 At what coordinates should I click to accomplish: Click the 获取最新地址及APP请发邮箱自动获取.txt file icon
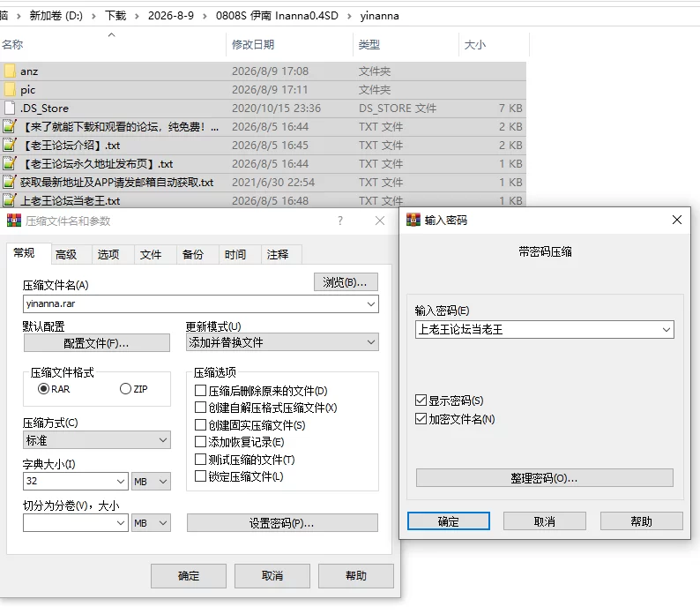tap(10, 183)
